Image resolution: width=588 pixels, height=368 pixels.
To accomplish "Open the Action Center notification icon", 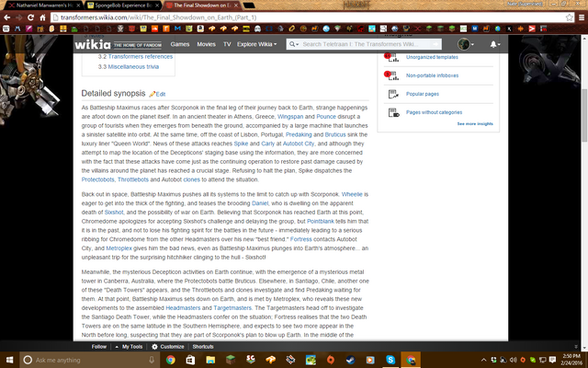I will point(552,360).
